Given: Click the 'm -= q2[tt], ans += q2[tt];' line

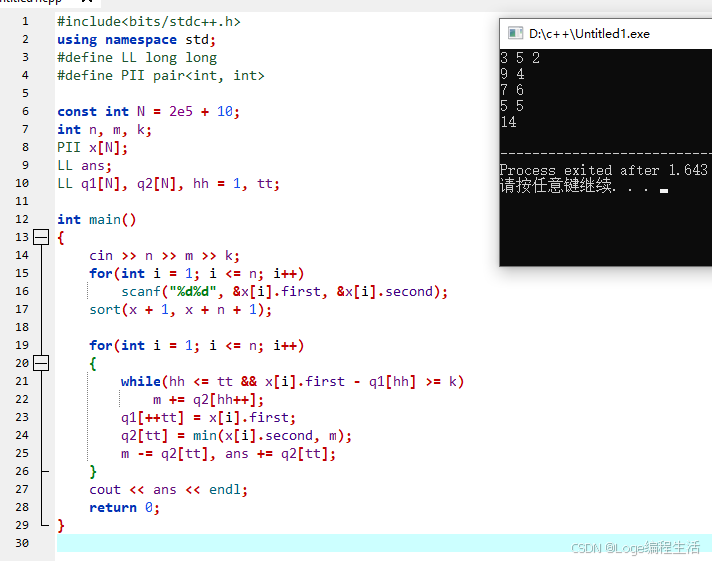Looking at the screenshot, I should click(228, 453).
